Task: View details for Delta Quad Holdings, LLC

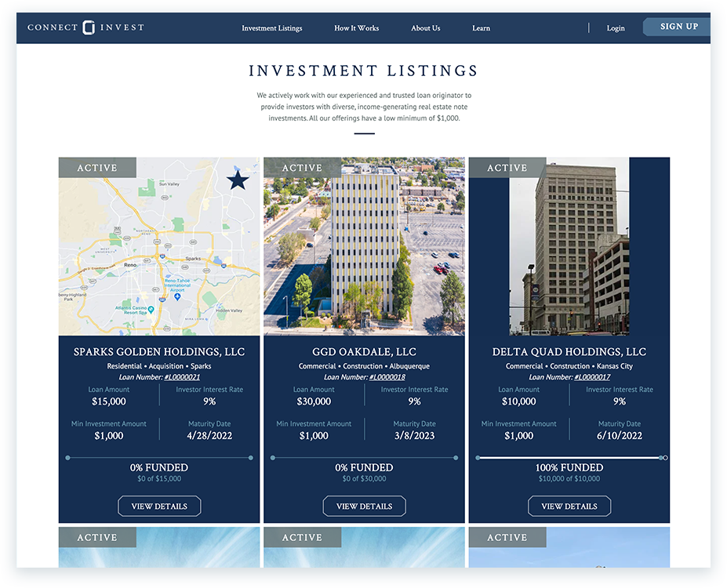Action: (569, 506)
